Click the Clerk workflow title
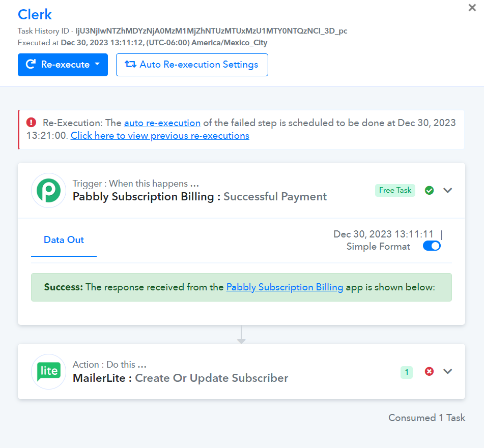 pyautogui.click(x=35, y=14)
